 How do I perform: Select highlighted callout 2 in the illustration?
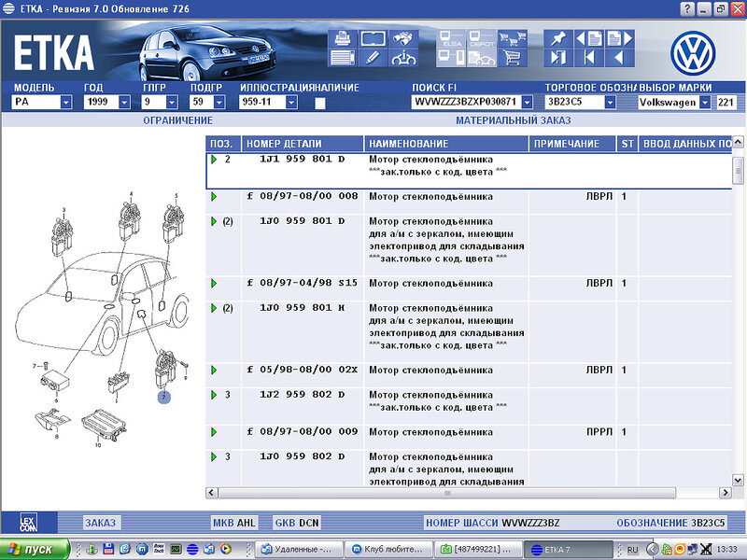coord(164,397)
